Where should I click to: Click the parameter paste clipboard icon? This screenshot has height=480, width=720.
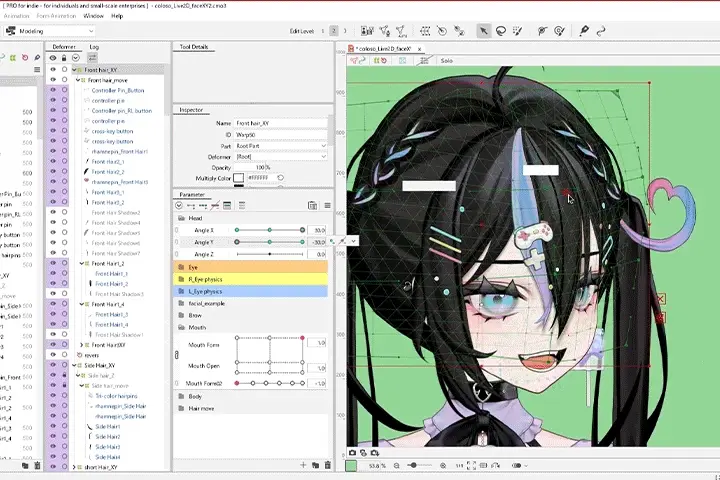(312, 205)
